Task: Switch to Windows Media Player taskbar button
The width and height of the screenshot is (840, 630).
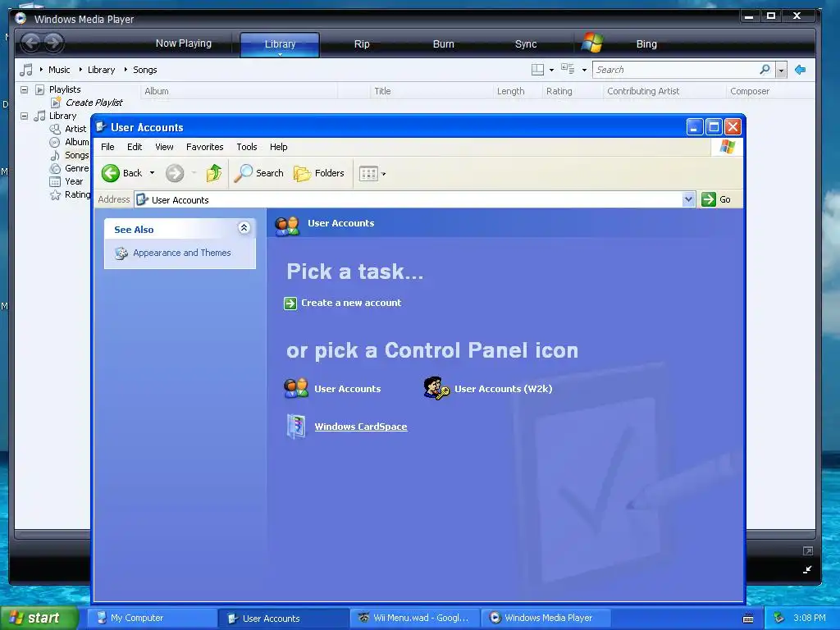Action: [546, 618]
